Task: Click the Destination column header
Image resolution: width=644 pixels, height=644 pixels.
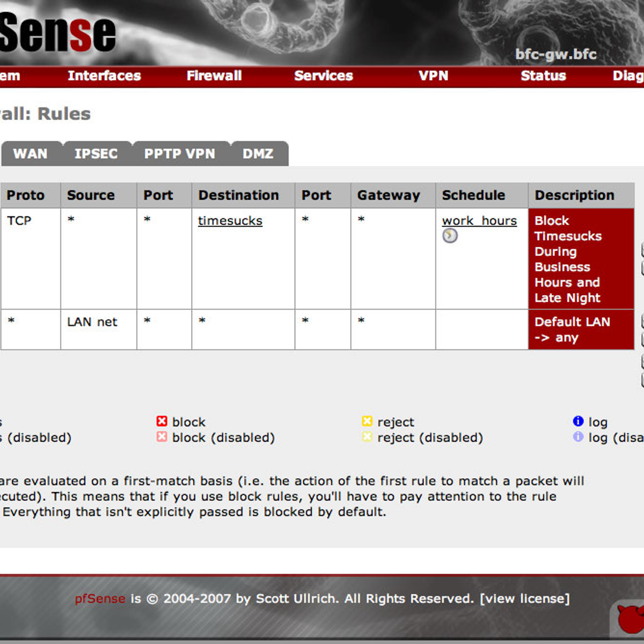Action: click(243, 195)
